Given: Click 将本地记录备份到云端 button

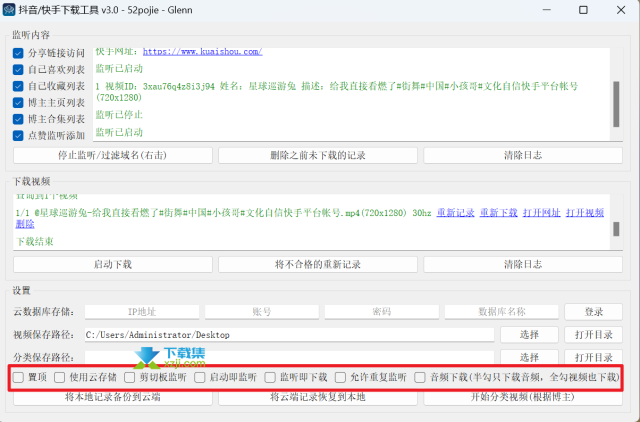Looking at the screenshot, I should (x=113, y=397).
